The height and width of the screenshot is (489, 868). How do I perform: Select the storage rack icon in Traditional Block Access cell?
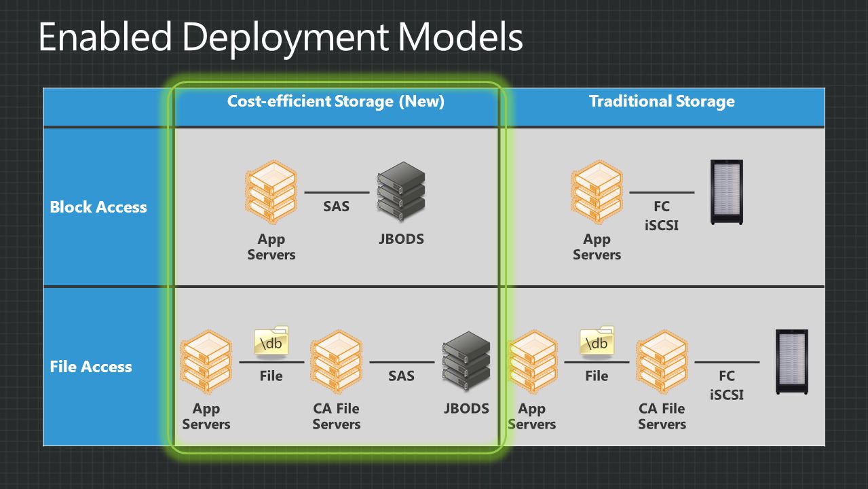click(726, 192)
